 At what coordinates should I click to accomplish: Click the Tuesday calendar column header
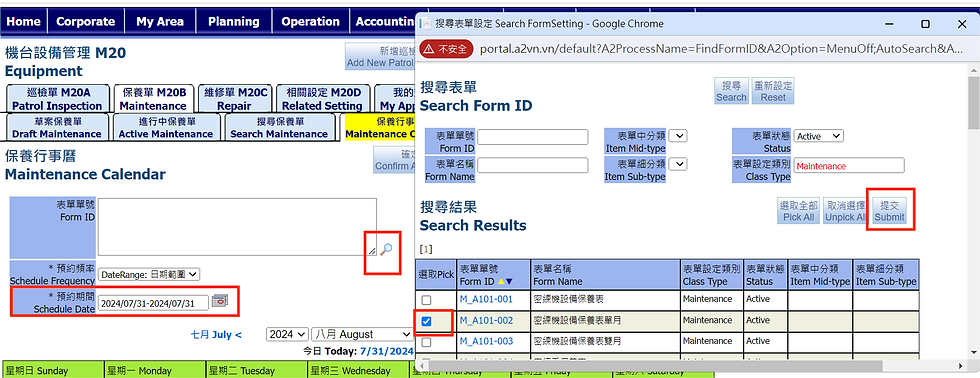[257, 370]
